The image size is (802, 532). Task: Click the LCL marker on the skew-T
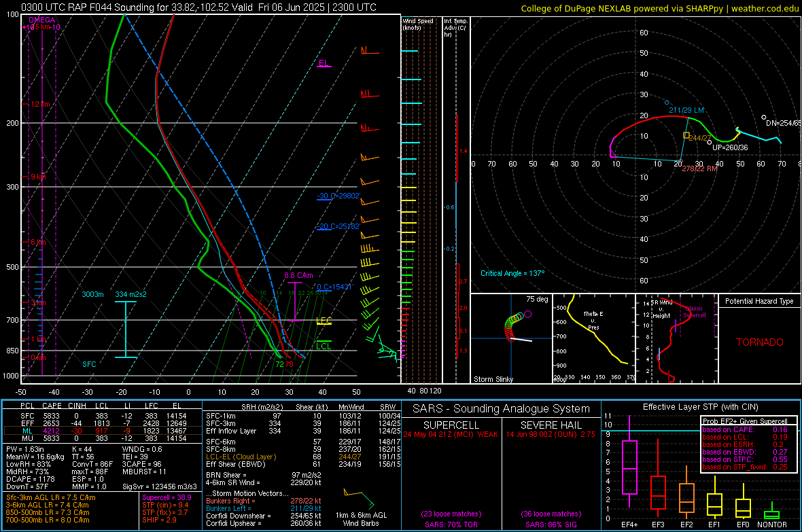click(x=324, y=346)
